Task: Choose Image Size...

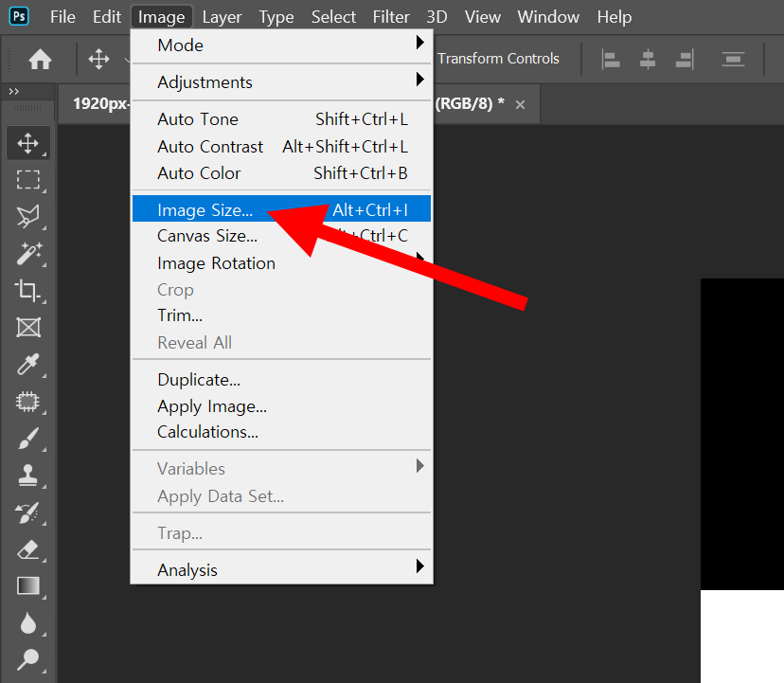Action: (x=281, y=209)
